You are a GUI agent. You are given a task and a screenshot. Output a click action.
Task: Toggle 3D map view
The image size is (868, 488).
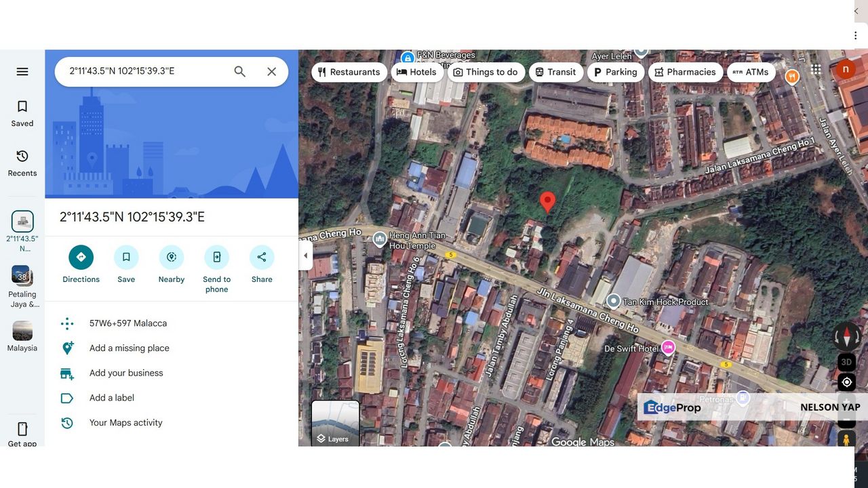click(846, 362)
